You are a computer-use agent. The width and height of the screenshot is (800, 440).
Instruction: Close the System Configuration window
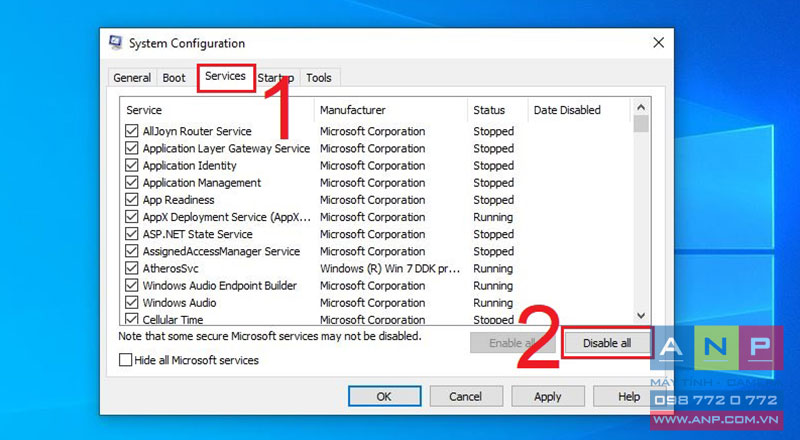tap(659, 43)
